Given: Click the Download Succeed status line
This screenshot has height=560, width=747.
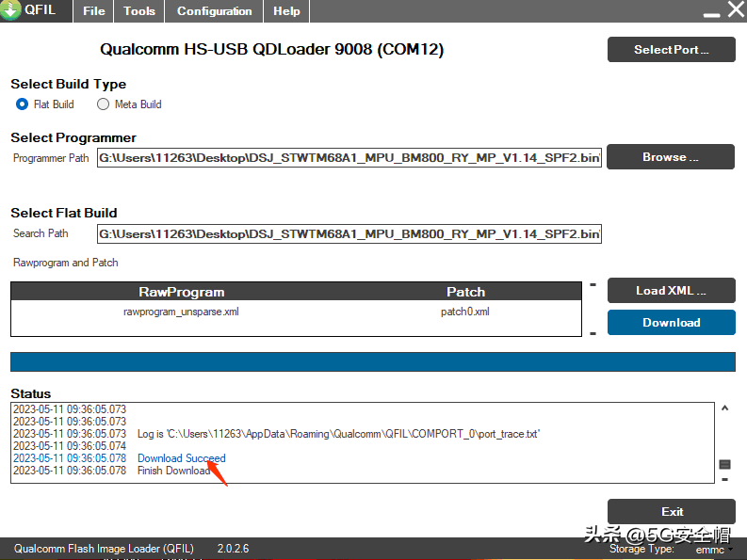Looking at the screenshot, I should pyautogui.click(x=120, y=458).
